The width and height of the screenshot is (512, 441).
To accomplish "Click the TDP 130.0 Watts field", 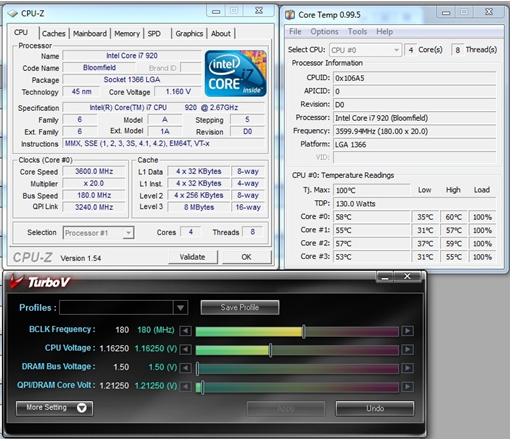I will click(414, 204).
